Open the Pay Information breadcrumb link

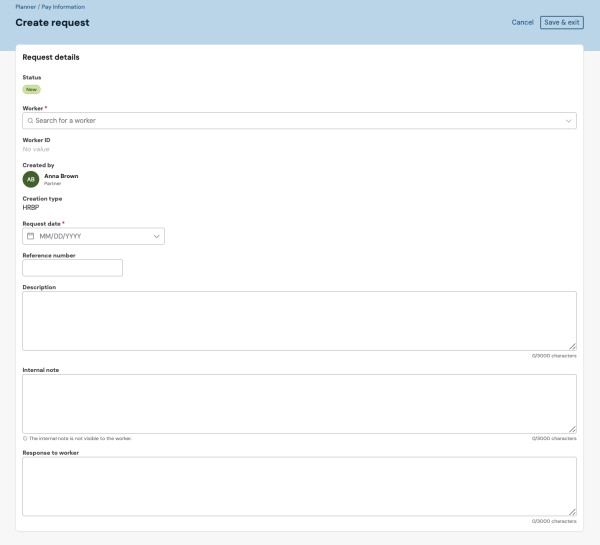[62, 7]
